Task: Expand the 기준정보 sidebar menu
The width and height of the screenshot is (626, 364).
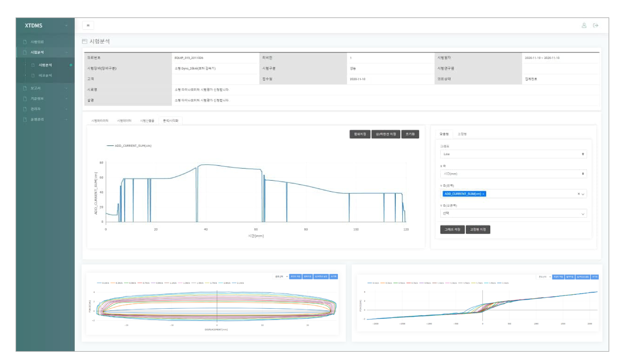Action: (x=66, y=99)
